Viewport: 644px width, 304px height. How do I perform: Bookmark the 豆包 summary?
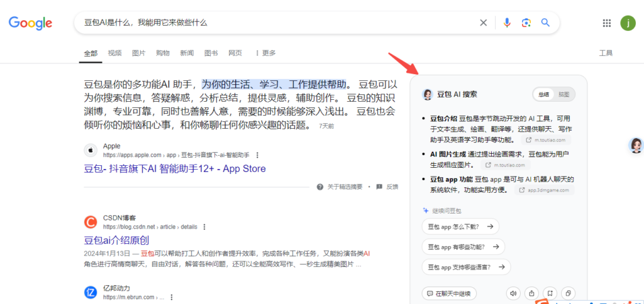[x=550, y=293]
